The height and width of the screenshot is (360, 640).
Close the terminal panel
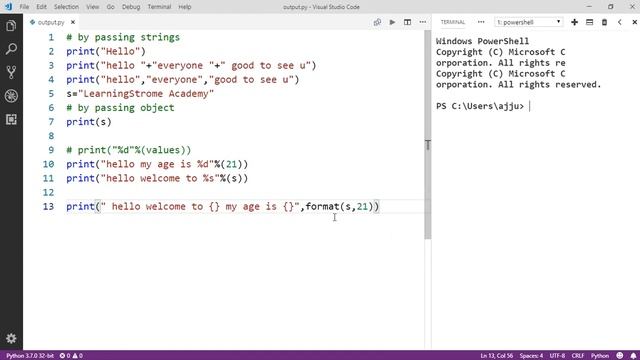[x=634, y=22]
